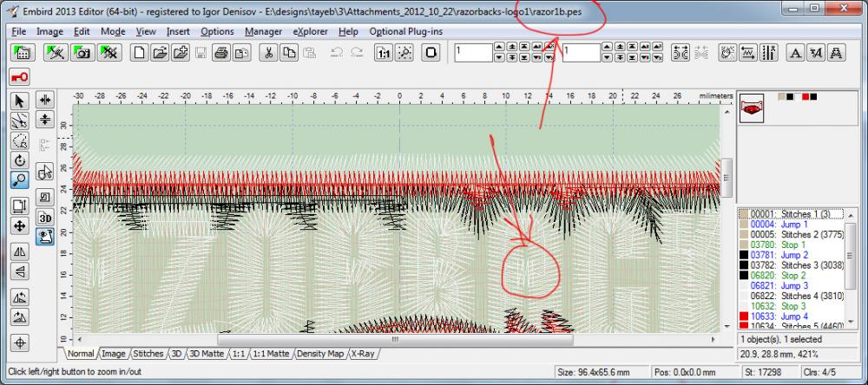The image size is (868, 385).
Task: Click the design thumbnail preview
Action: point(752,106)
